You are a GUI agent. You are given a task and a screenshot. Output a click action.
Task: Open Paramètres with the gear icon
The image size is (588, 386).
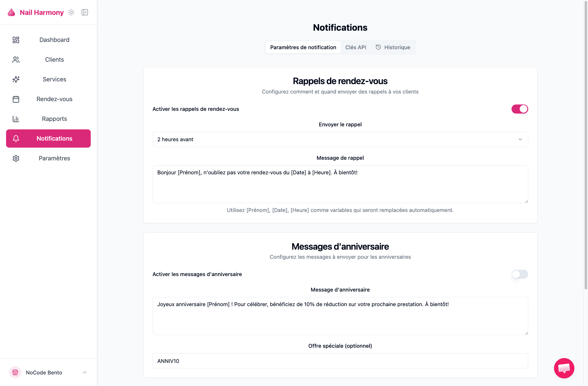tap(16, 158)
